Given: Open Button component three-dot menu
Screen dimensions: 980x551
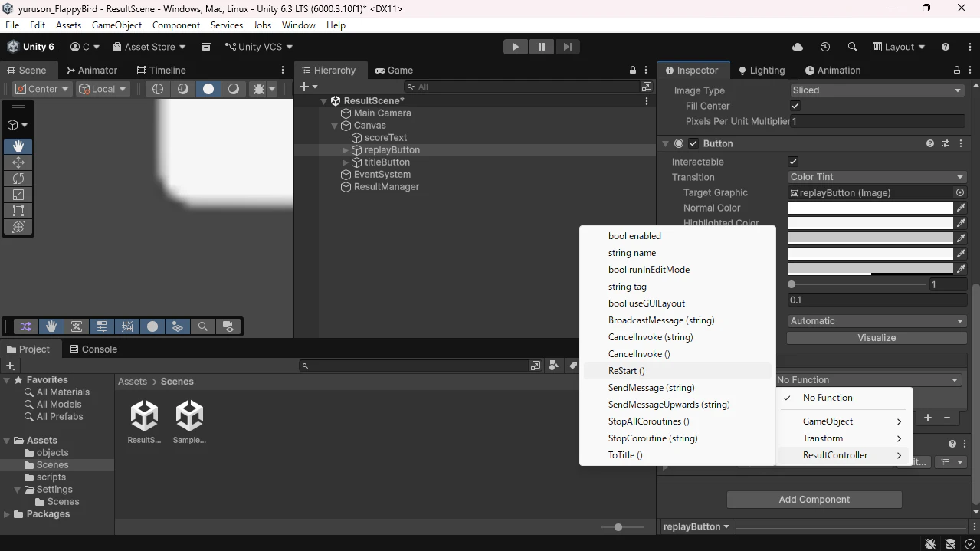Looking at the screenshot, I should 961,143.
